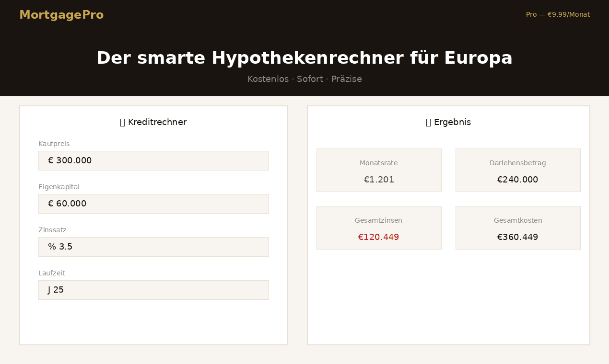The width and height of the screenshot is (609, 364).
Task: Click the percent symbol in the Zinssatz field
Action: (x=51, y=247)
